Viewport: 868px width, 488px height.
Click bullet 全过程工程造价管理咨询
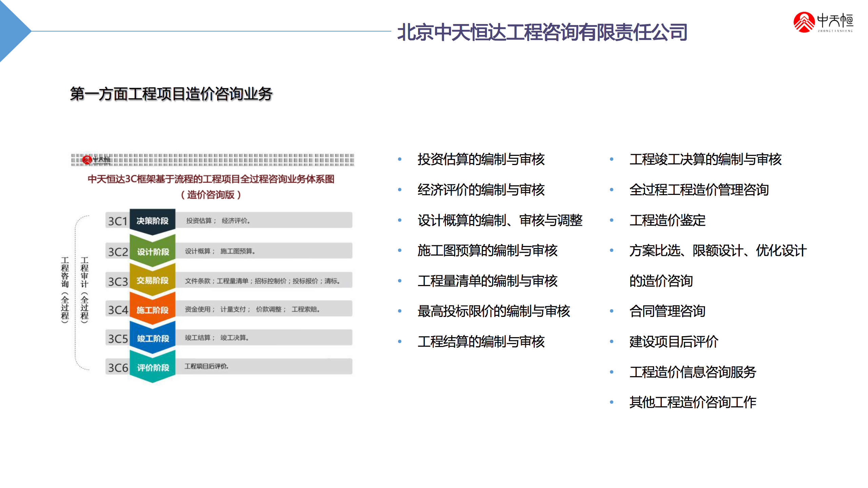(699, 190)
